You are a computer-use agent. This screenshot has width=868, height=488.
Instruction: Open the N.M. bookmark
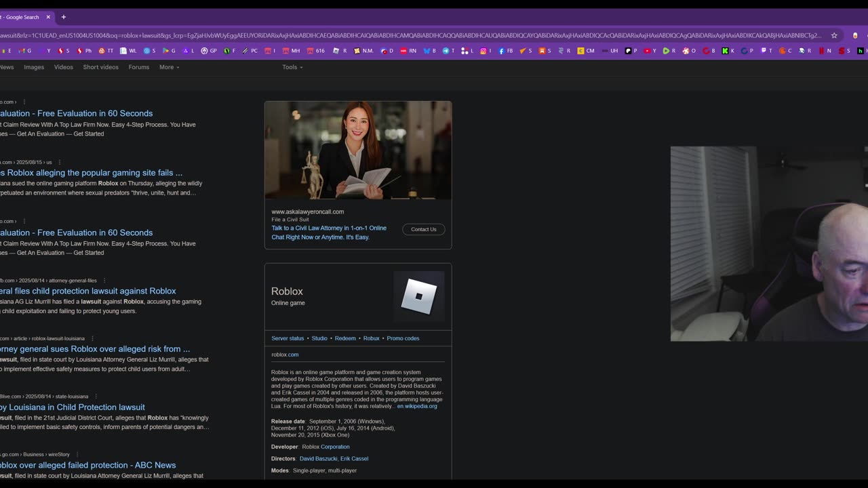[x=363, y=51]
